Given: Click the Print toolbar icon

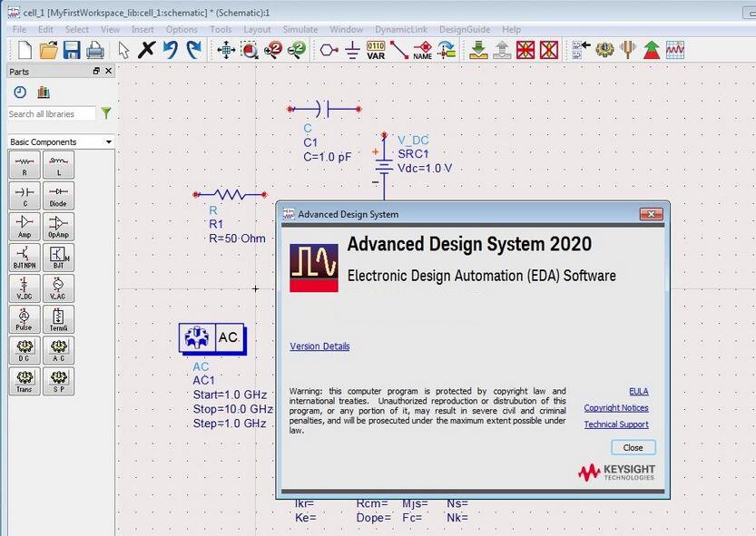Looking at the screenshot, I should 95,50.
